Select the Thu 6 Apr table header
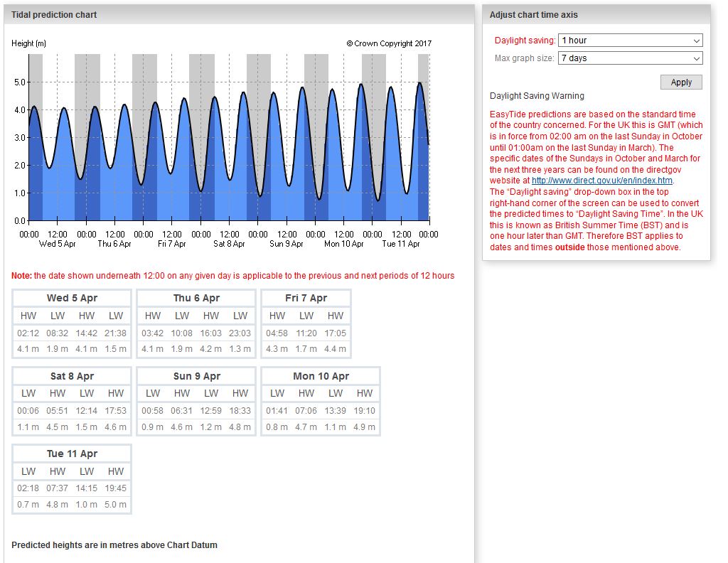 pos(196,298)
